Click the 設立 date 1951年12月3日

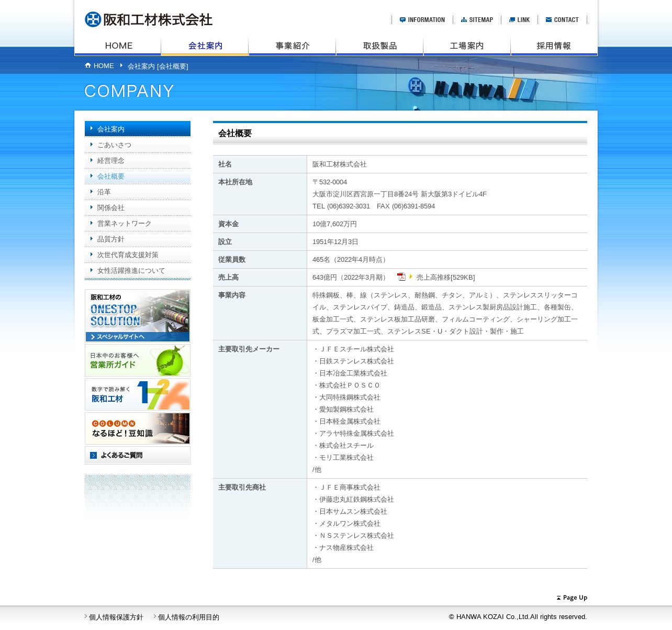(x=335, y=242)
